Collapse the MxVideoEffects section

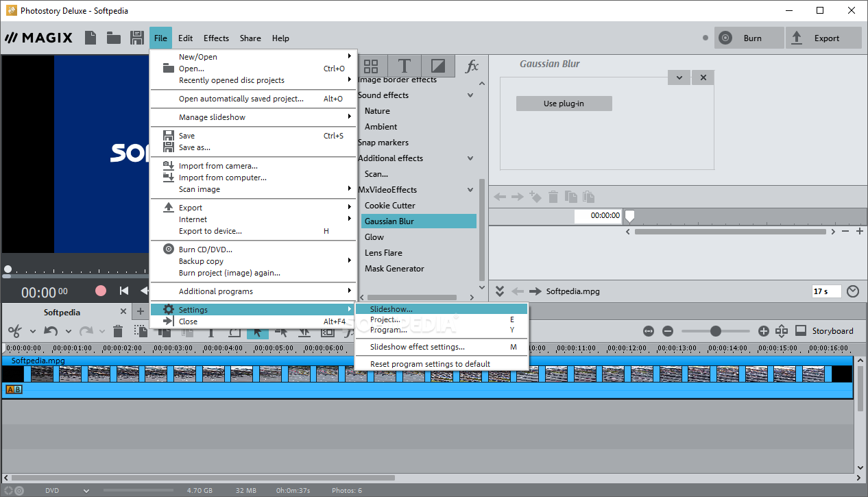pos(470,190)
